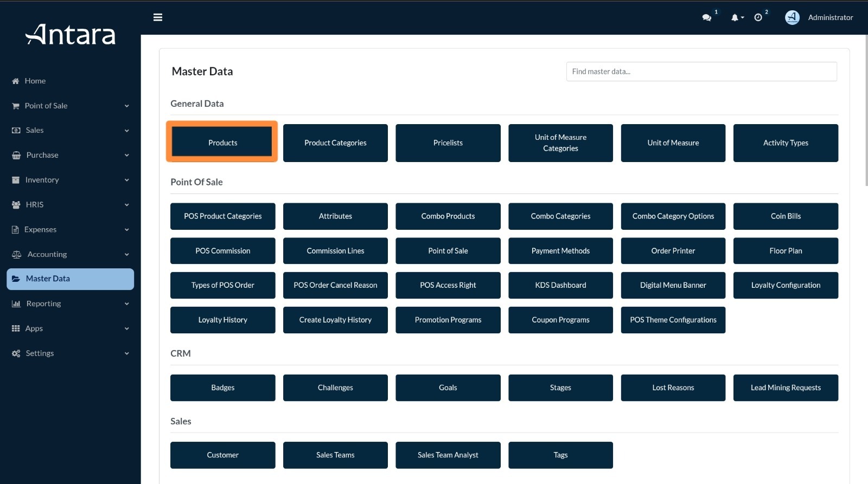The image size is (868, 484).
Task: Open Loyalty Configuration
Action: click(x=786, y=285)
